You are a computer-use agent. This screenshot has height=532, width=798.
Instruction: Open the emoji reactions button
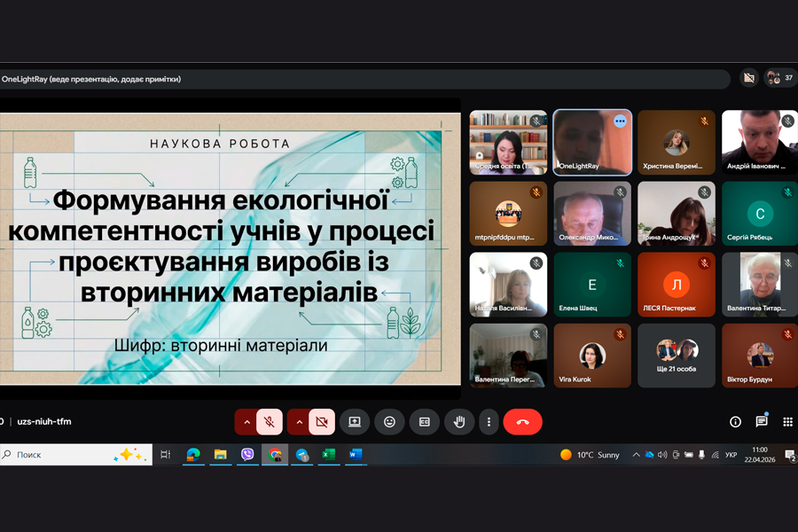[389, 422]
